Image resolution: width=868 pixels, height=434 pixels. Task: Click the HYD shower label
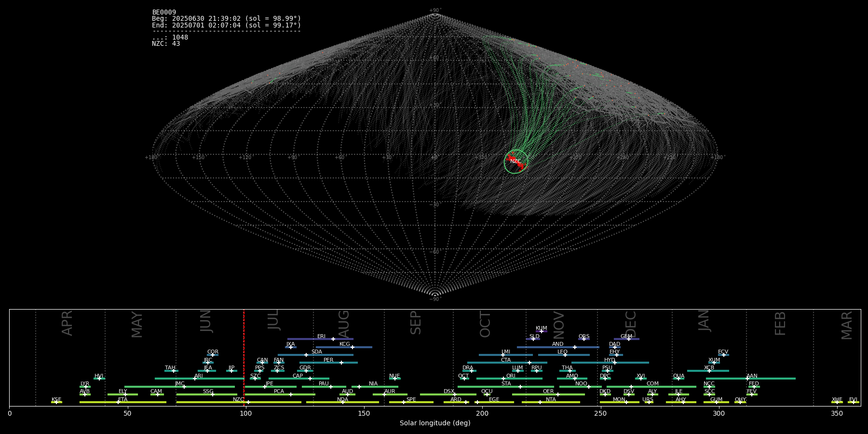tap(610, 360)
